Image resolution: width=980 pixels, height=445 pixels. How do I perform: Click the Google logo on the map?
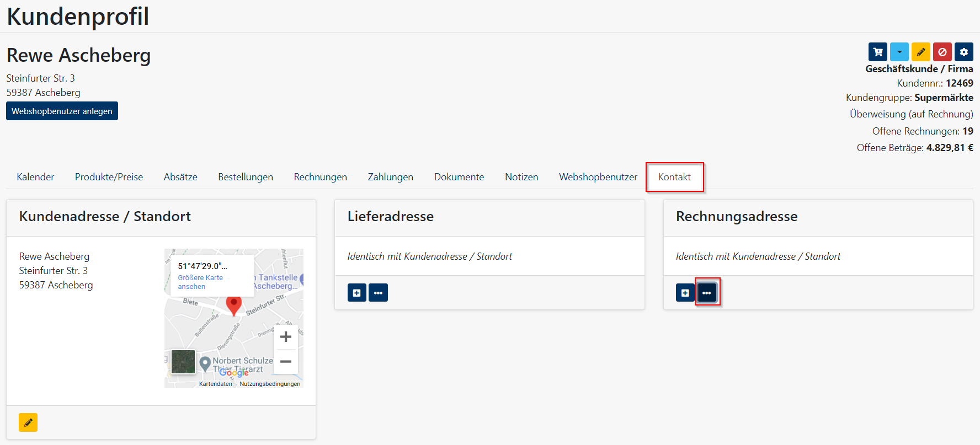point(233,373)
